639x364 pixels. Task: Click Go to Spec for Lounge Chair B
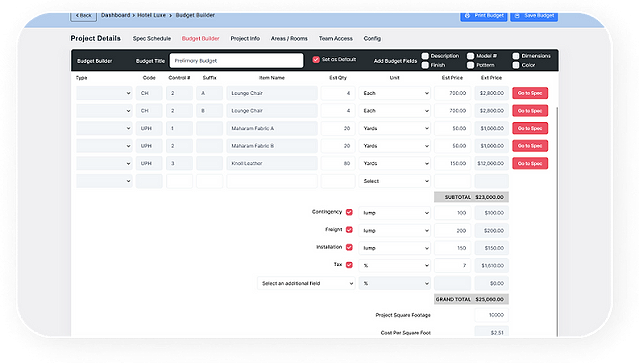[x=530, y=110]
